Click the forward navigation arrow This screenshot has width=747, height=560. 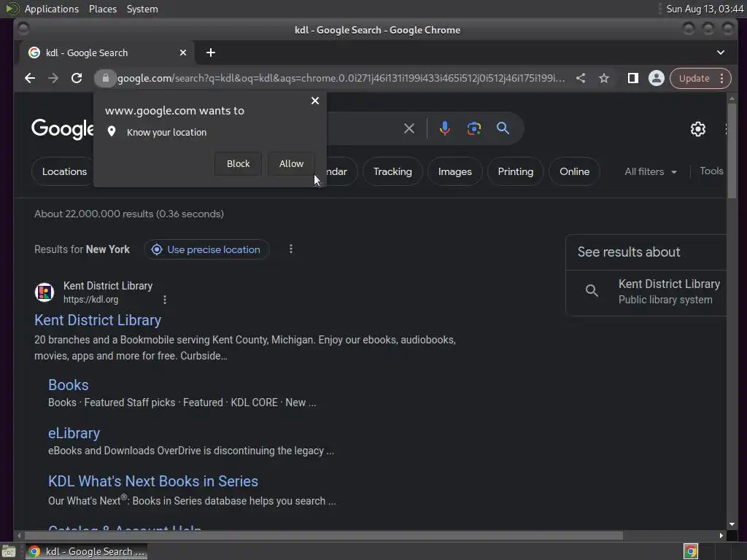pyautogui.click(x=53, y=78)
